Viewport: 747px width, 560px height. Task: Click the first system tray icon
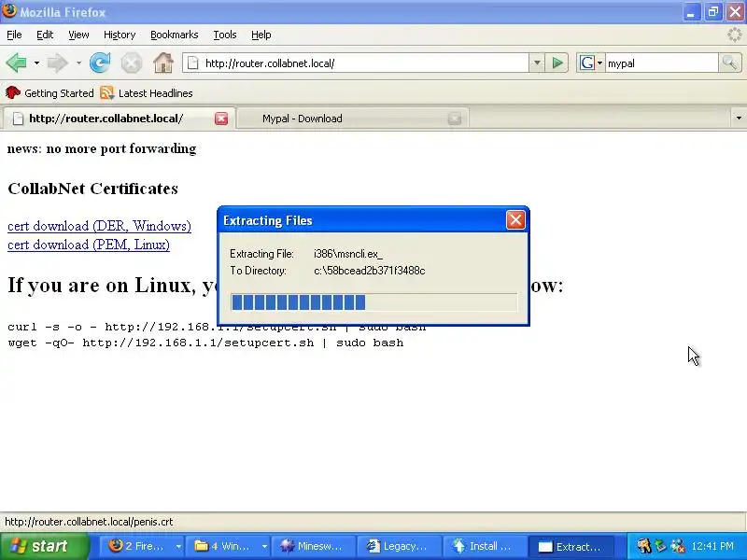[x=643, y=546]
